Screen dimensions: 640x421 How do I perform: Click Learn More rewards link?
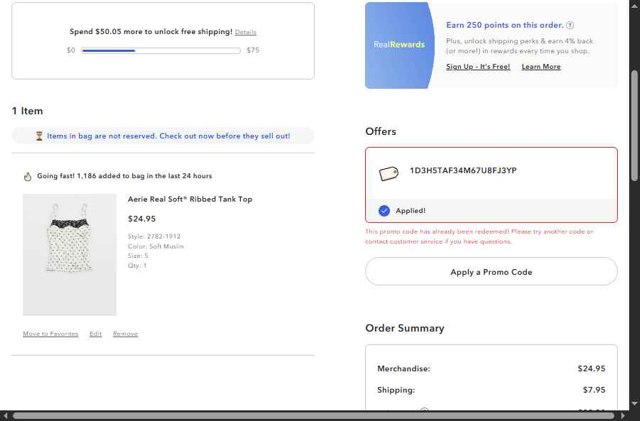541,67
